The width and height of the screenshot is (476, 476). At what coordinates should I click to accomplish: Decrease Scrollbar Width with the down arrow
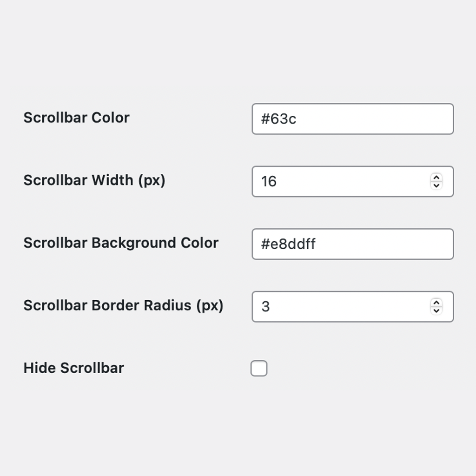436,185
